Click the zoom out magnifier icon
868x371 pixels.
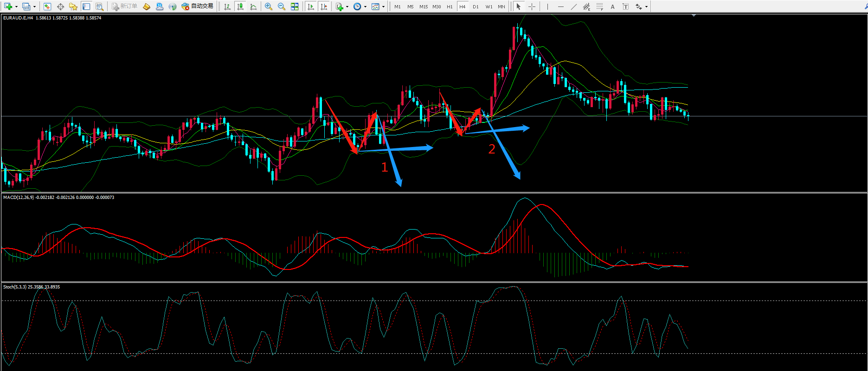pos(281,6)
